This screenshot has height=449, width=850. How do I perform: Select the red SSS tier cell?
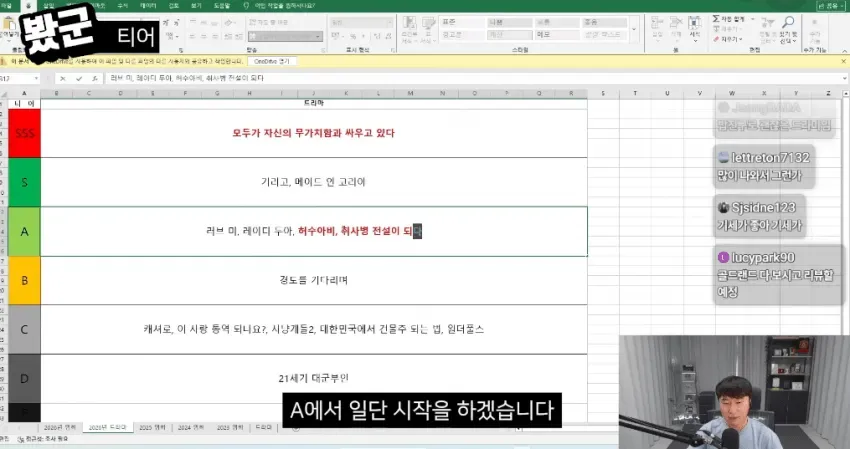click(x=24, y=133)
